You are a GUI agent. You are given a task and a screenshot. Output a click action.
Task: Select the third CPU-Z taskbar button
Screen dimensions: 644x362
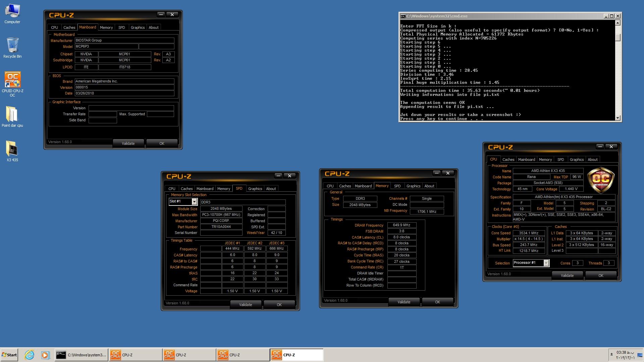[243, 355]
